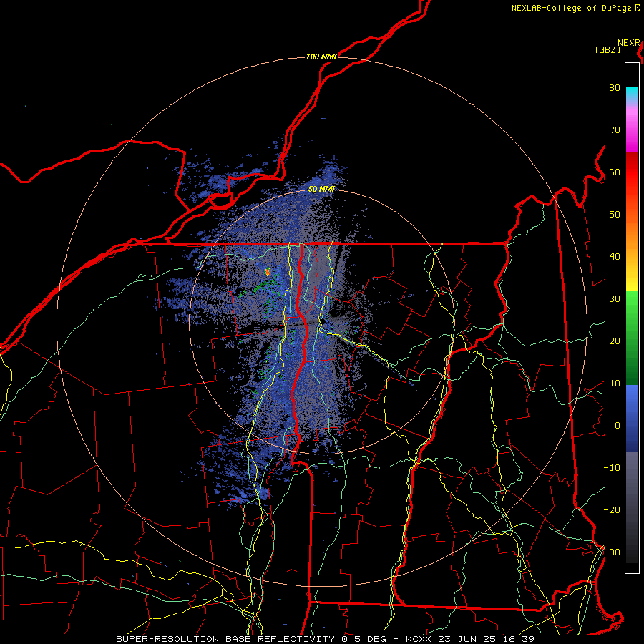Viewport: 644px width, 644px height.
Task: Click the 10 value on the dBZ scale
Action: 615,384
